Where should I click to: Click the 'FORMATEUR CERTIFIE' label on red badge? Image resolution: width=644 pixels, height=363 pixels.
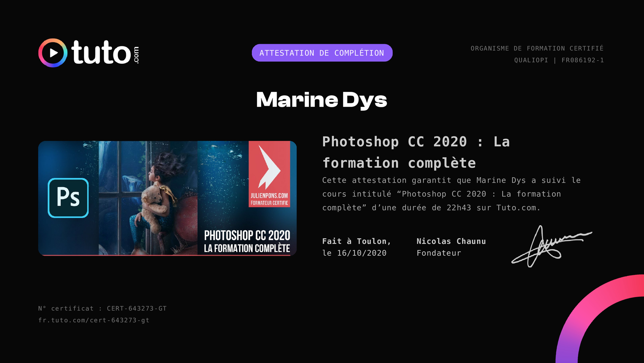point(269,203)
